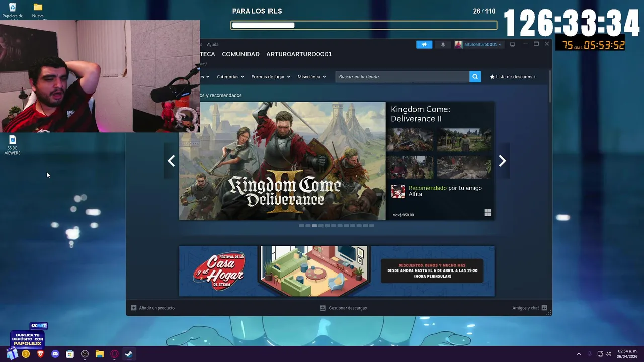
Task: Open the Festival de la Casa y el Hogar banner
Action: 337,271
